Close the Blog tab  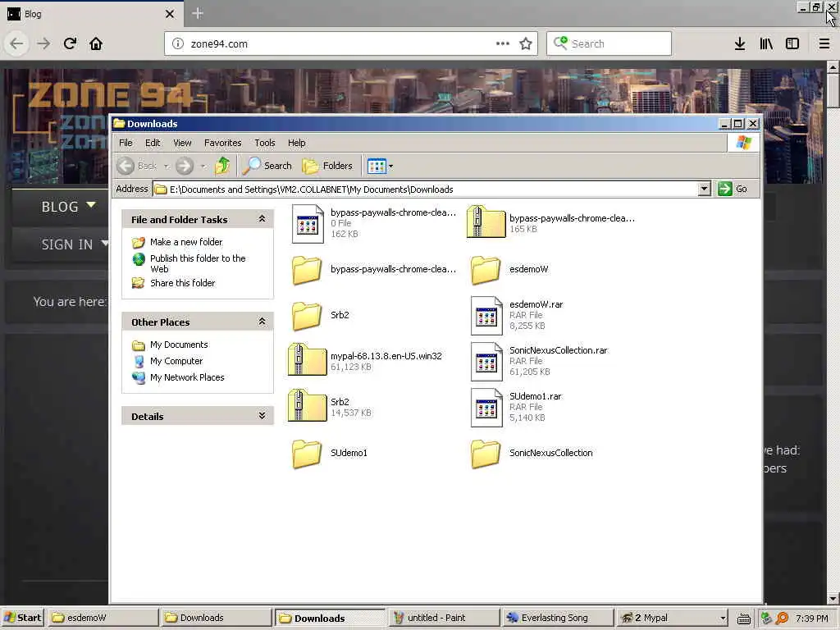coord(170,14)
